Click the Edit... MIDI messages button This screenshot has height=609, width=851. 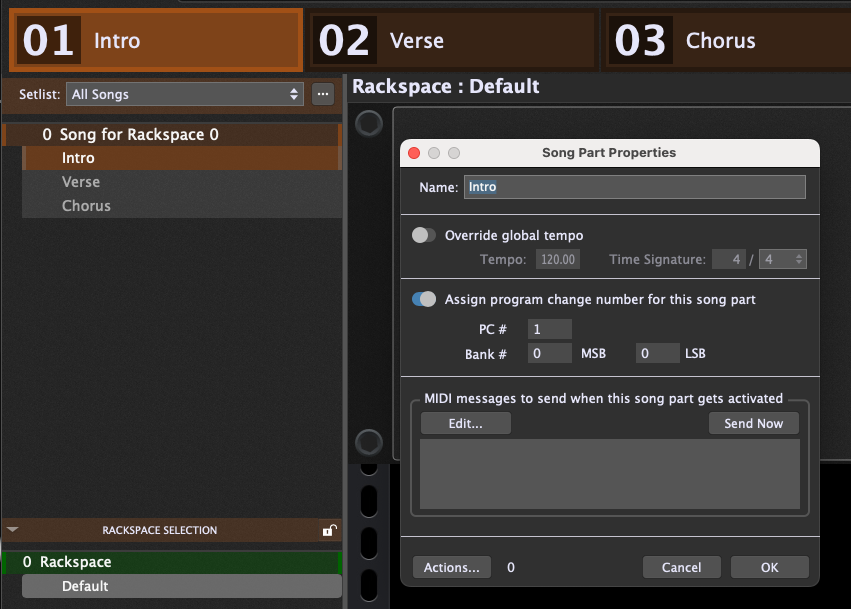465,424
